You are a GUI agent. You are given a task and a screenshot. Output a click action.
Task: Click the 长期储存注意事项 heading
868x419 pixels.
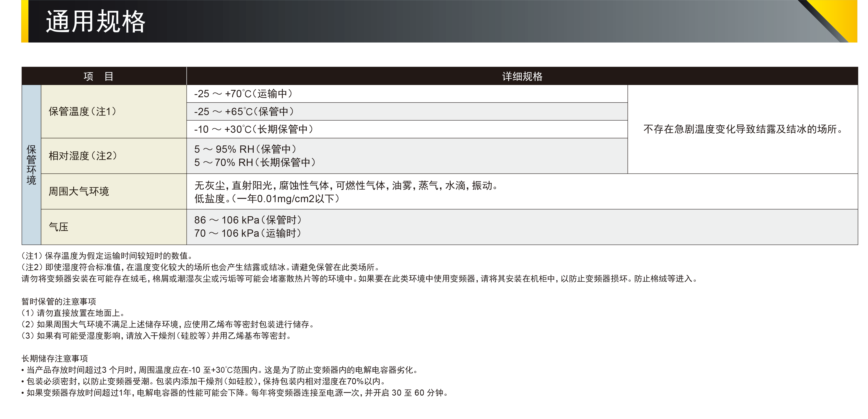click(x=55, y=358)
